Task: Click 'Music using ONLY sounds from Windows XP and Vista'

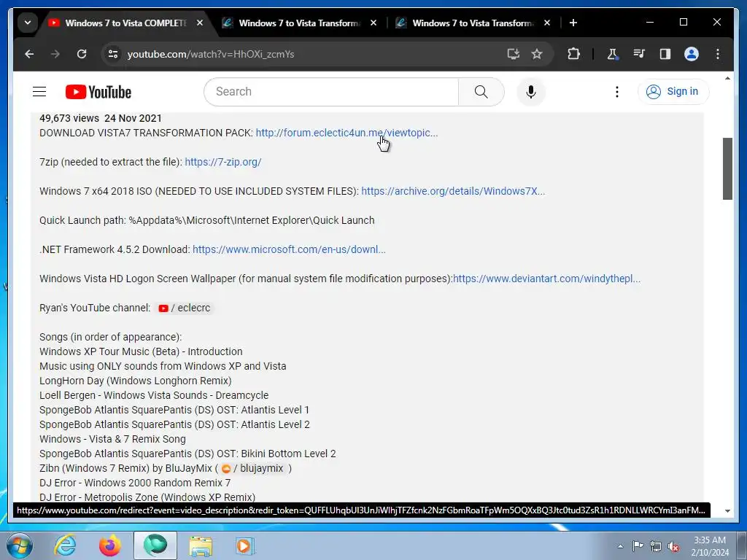Action: pos(163,366)
